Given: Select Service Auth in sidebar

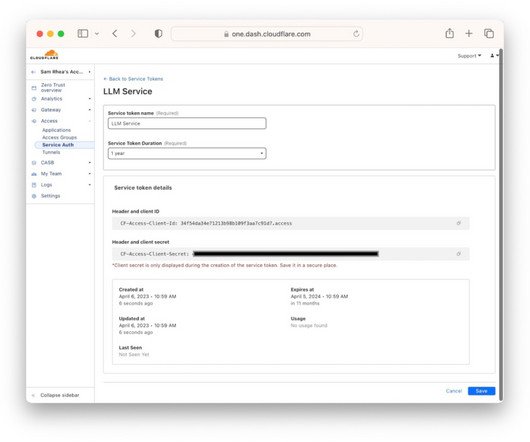Looking at the screenshot, I should pyautogui.click(x=58, y=145).
